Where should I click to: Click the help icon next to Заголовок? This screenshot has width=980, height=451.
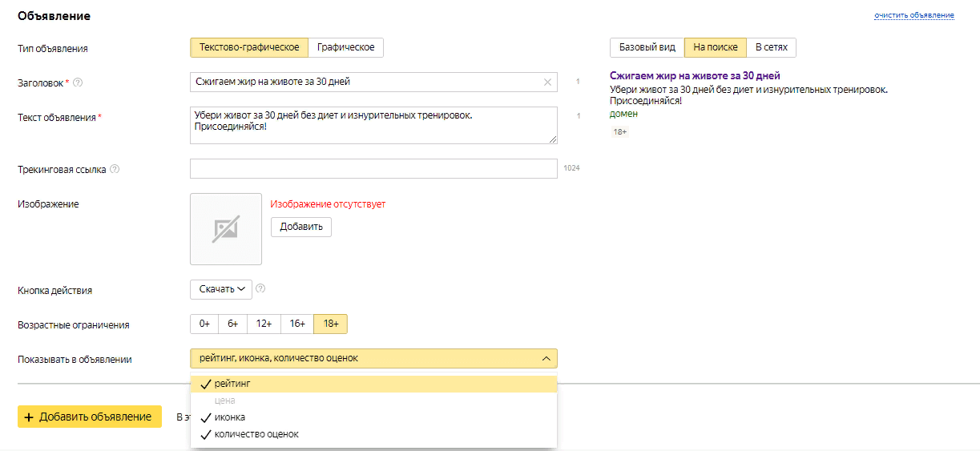(78, 83)
